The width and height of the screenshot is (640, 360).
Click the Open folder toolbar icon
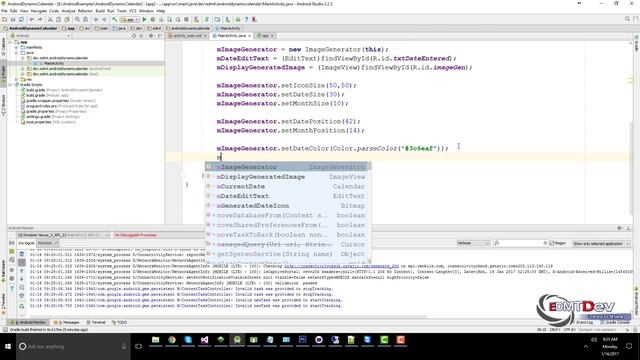tap(4, 20)
